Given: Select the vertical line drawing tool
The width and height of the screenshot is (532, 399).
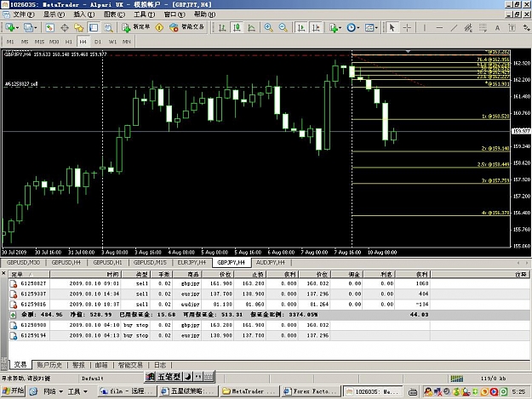Looking at the screenshot, I should point(425,27).
